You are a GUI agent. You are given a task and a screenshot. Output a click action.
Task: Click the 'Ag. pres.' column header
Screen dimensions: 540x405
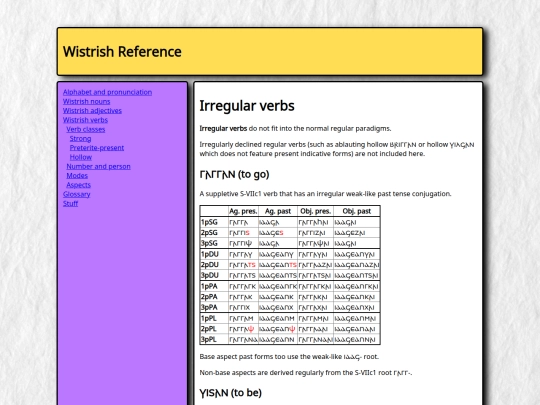(243, 211)
